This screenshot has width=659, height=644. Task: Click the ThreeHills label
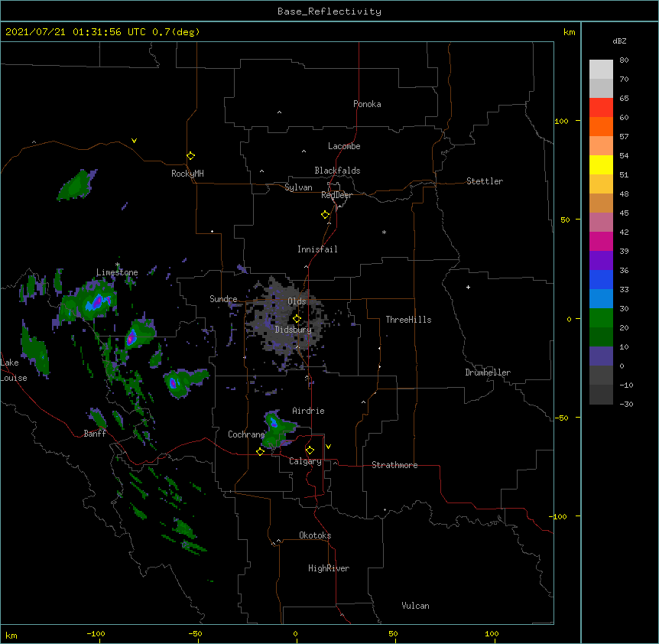408,320
